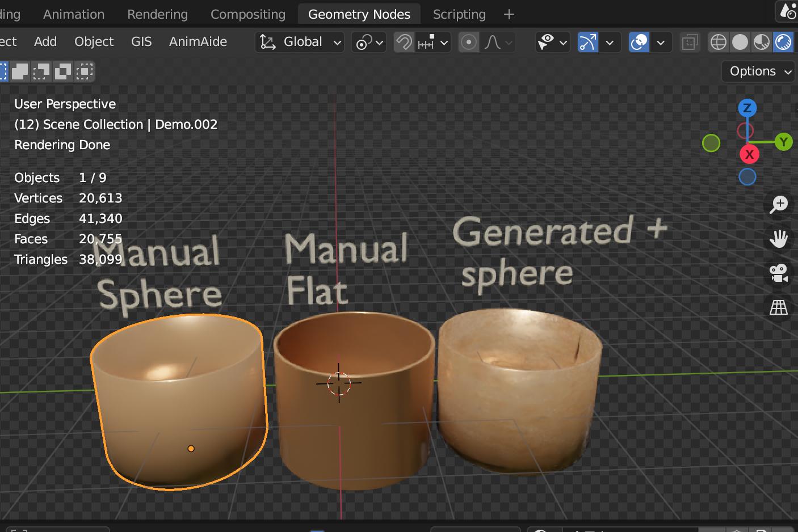
Task: Enable proportional editing icon
Action: 469,42
